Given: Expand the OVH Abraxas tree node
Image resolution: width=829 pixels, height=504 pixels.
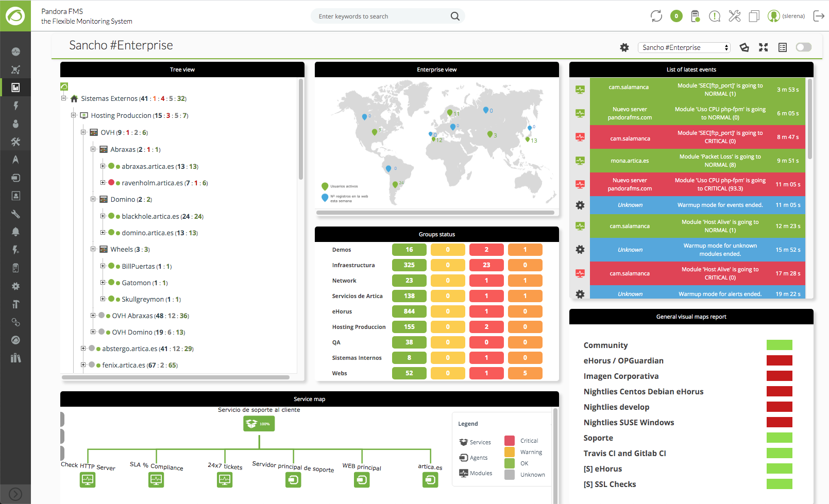Looking at the screenshot, I should (93, 316).
